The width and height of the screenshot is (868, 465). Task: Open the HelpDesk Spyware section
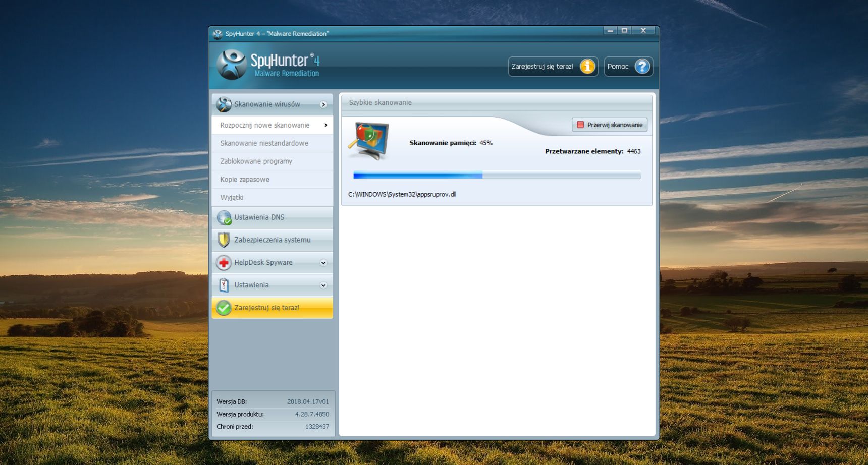(273, 263)
